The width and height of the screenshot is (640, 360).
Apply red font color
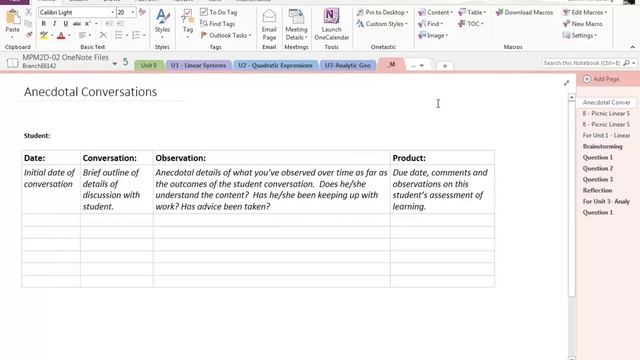61,36
